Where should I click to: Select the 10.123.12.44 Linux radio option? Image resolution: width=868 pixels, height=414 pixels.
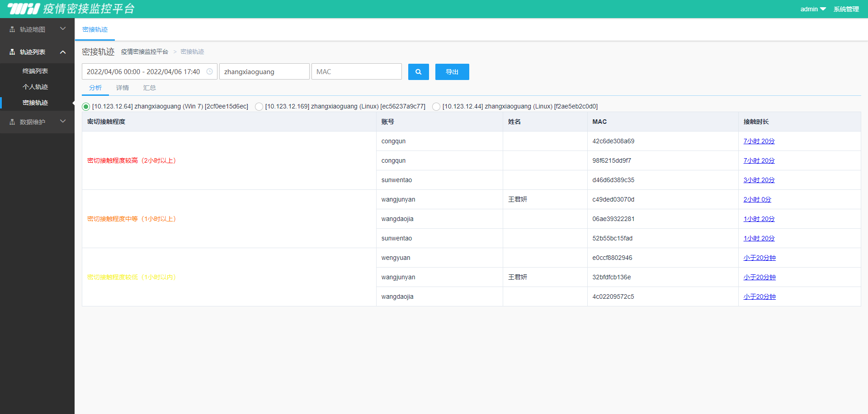click(x=436, y=107)
